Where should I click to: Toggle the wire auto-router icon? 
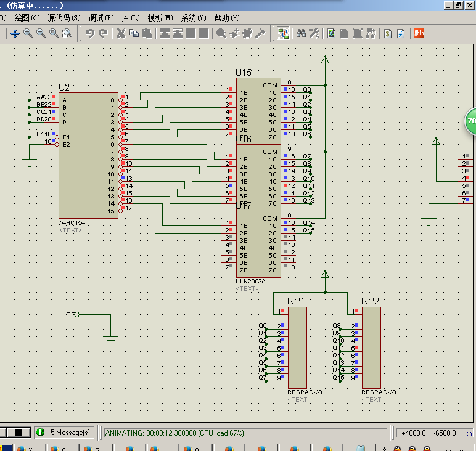tap(283, 33)
